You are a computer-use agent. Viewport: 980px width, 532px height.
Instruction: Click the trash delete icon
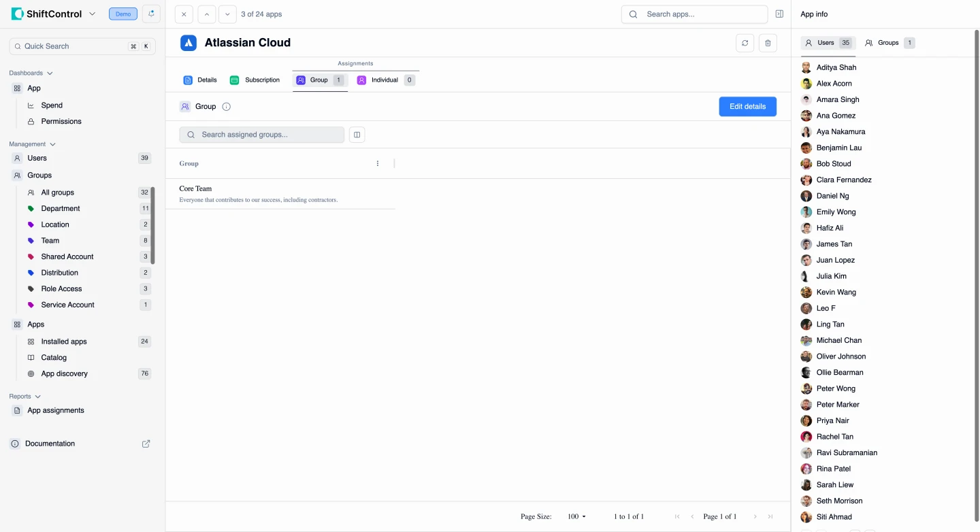click(768, 43)
